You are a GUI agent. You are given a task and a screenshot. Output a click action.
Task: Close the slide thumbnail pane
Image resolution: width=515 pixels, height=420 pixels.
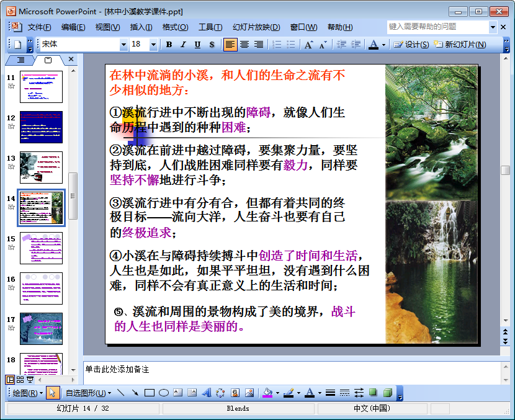[x=71, y=59]
